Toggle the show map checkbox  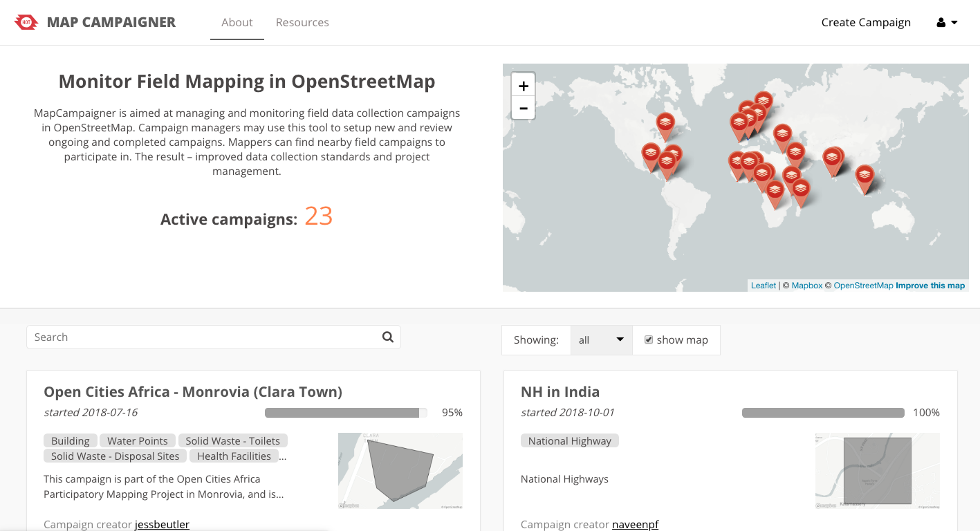(x=649, y=339)
